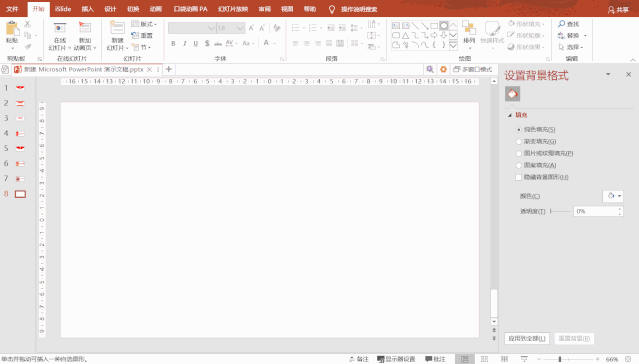Select the Rectangle shape in gallery
The width and height of the screenshot is (639, 364).
[x=434, y=26]
